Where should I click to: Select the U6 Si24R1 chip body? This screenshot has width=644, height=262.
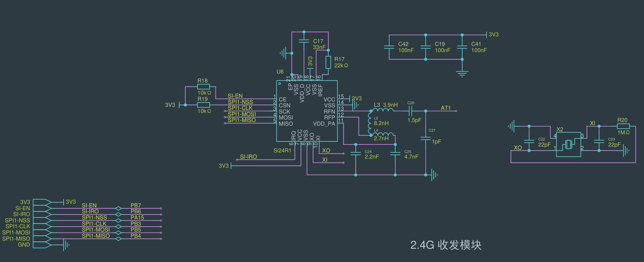[307, 111]
